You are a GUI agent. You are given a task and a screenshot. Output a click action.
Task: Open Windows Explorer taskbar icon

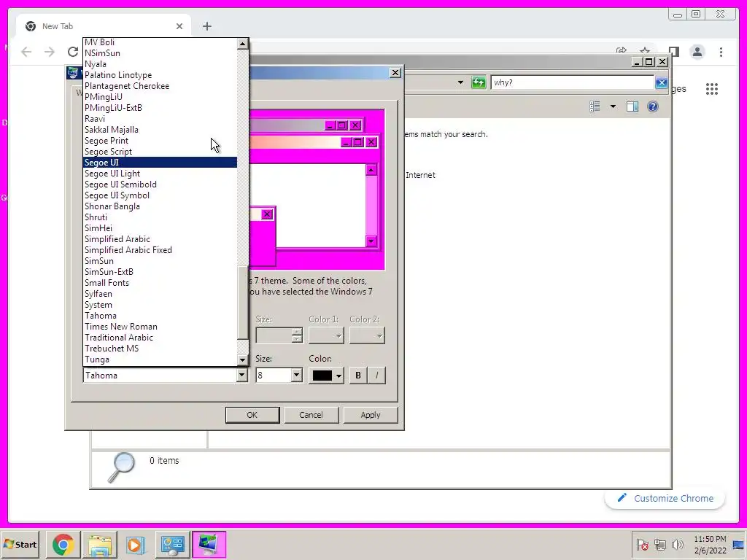tap(99, 544)
